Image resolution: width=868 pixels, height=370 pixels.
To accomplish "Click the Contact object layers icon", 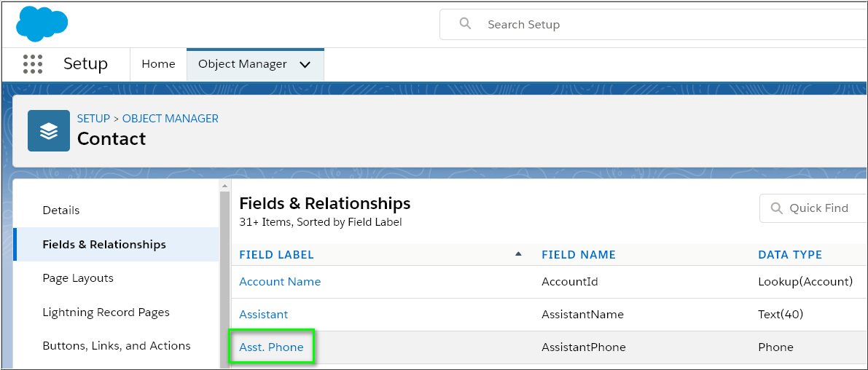I will pyautogui.click(x=49, y=130).
